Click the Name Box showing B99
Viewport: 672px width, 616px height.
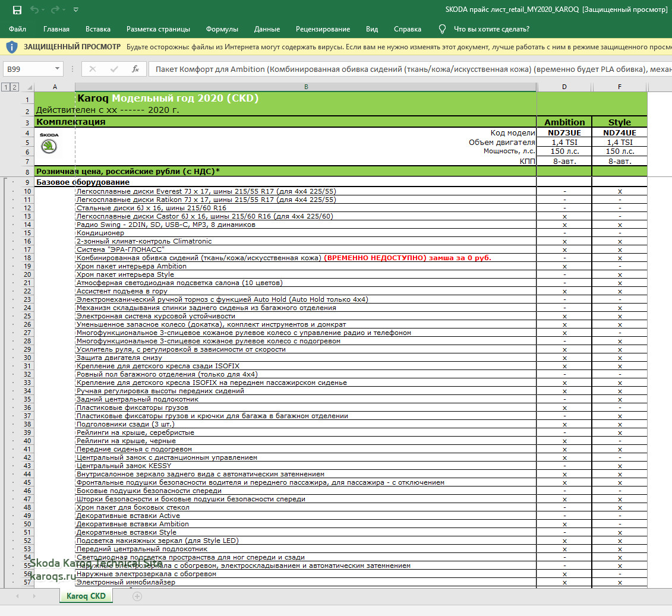coord(27,69)
